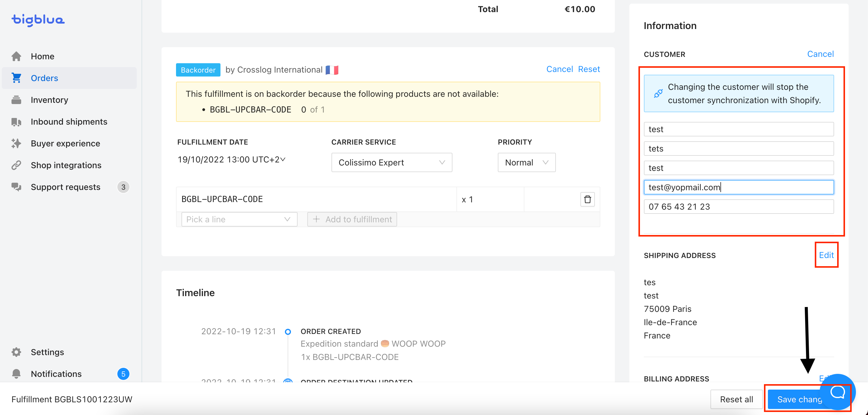Click the Home house icon
Viewport: 868px width, 415px height.
[16, 56]
